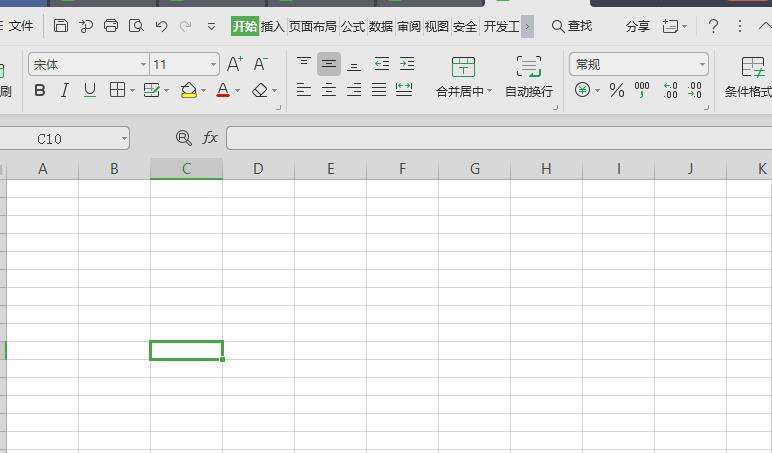Switch to the 插入 ribbon tab
772x453 pixels.
pos(272,26)
